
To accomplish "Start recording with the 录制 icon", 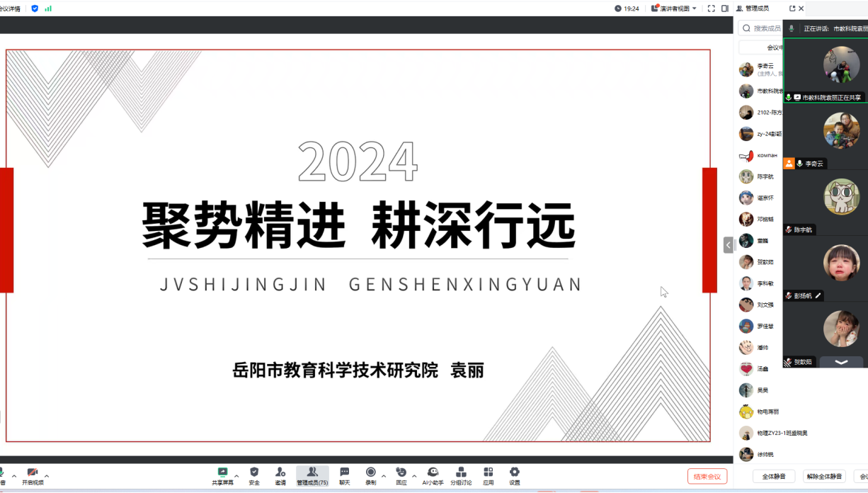I will click(x=370, y=472).
